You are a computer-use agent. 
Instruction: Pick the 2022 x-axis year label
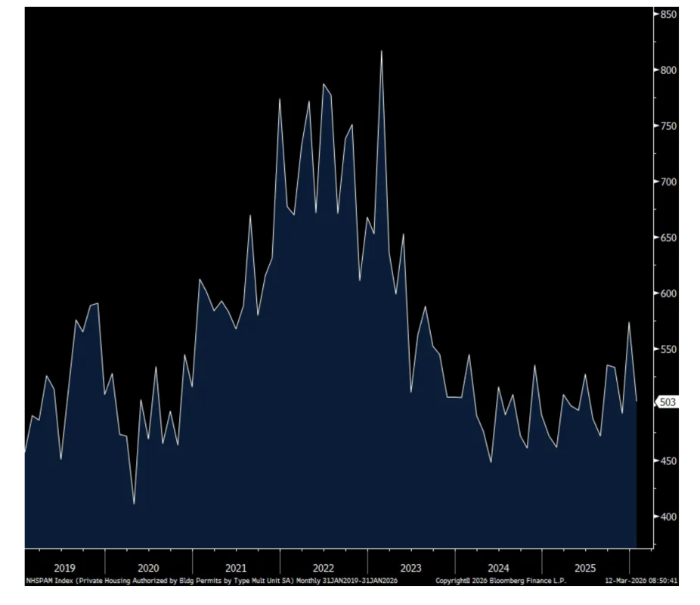coord(324,568)
